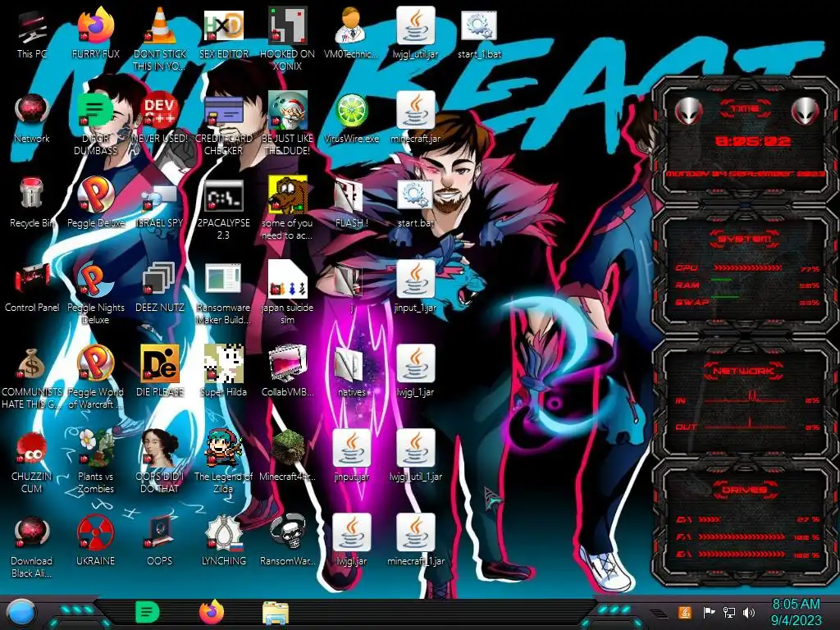
Task: Open Firefox from the taskbar
Action: point(212,612)
